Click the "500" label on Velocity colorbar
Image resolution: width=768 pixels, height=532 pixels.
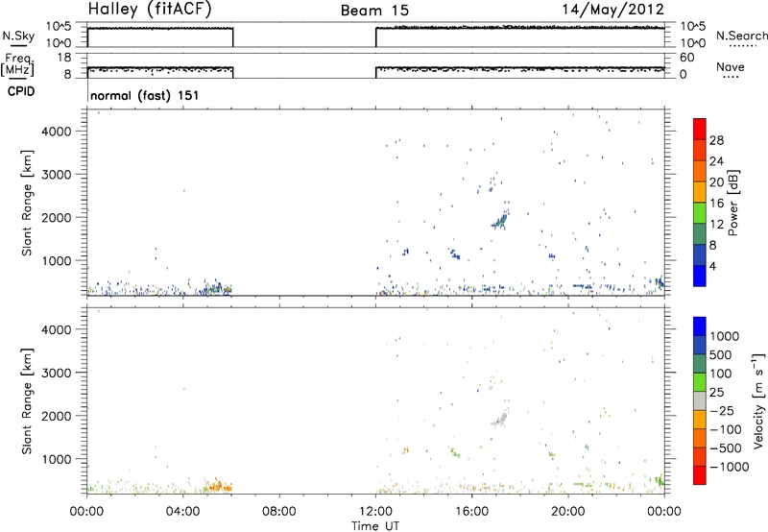720,354
